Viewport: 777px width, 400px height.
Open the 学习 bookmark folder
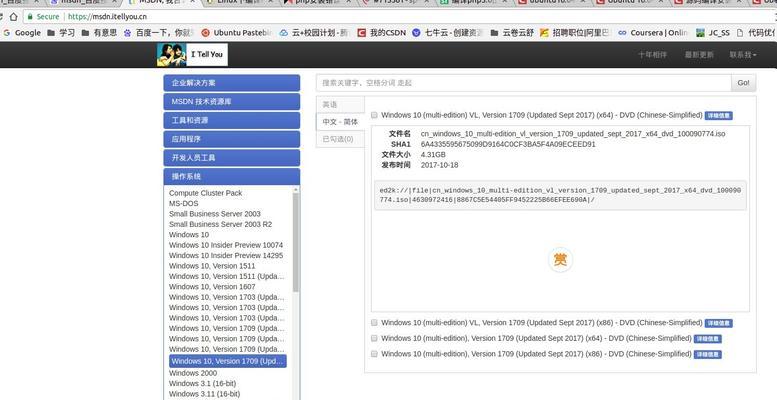point(61,33)
